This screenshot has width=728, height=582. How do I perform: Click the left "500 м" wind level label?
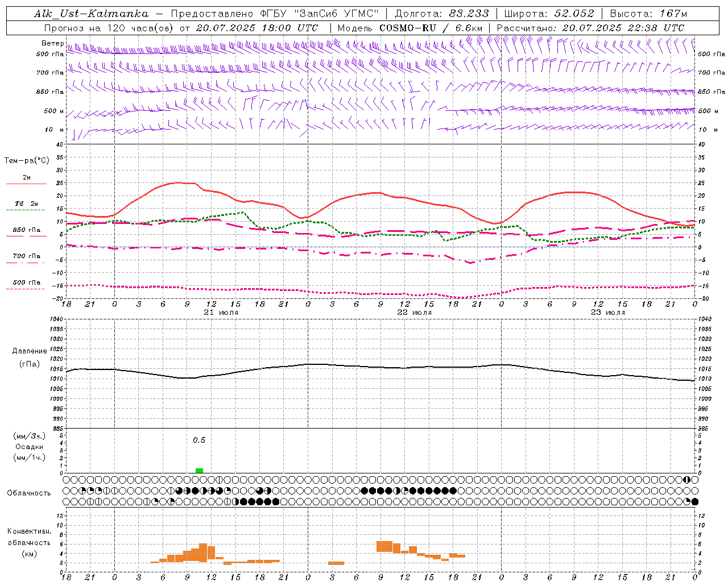(x=54, y=111)
